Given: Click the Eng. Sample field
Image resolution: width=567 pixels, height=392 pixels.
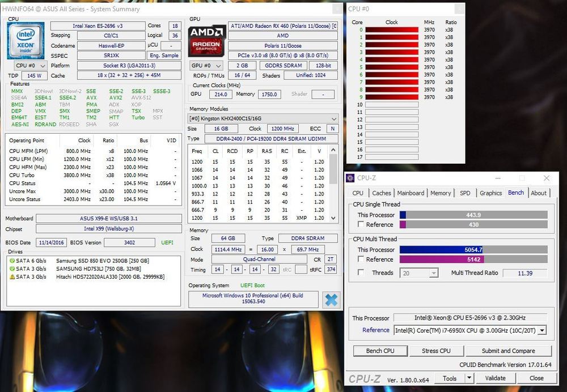Looking at the screenshot, I should (164, 56).
